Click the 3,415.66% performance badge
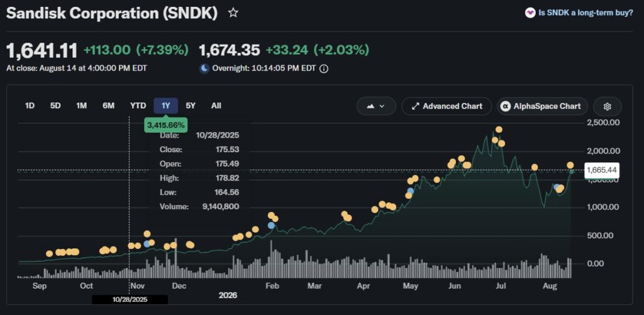The height and width of the screenshot is (315, 644). coord(166,125)
